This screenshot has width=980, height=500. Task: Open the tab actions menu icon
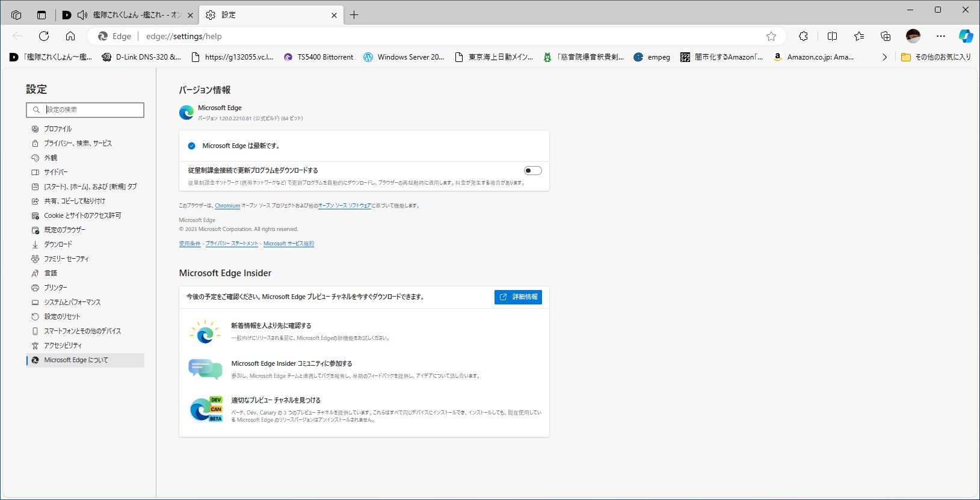(42, 15)
